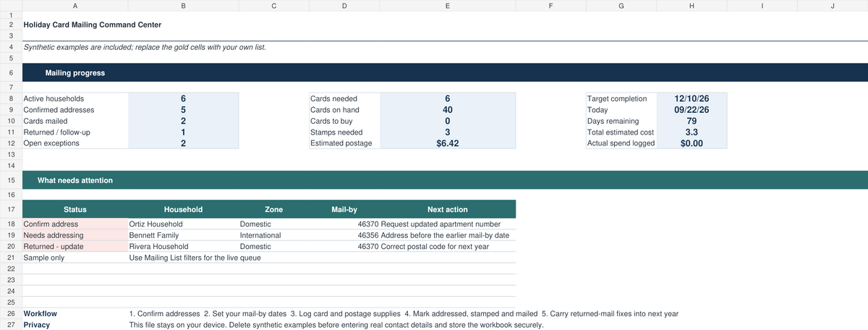
Task: Click the 'Synthetic examples are included' note
Action: click(x=145, y=48)
